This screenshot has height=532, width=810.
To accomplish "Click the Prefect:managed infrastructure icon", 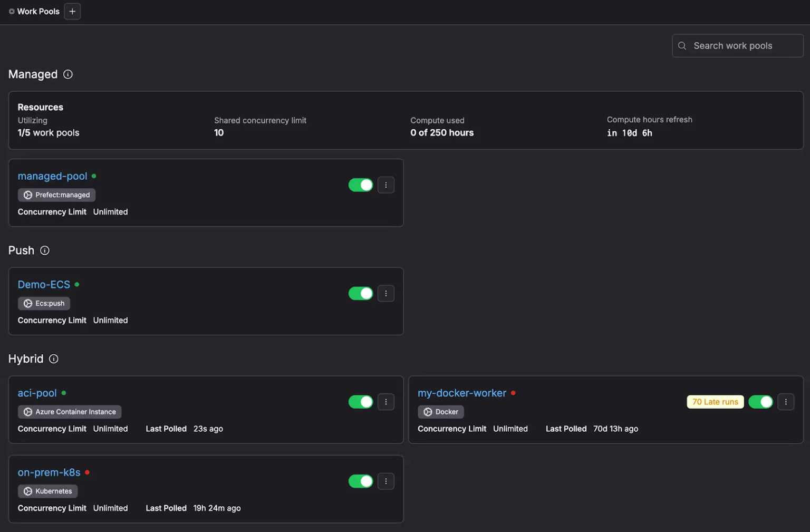I will (28, 195).
